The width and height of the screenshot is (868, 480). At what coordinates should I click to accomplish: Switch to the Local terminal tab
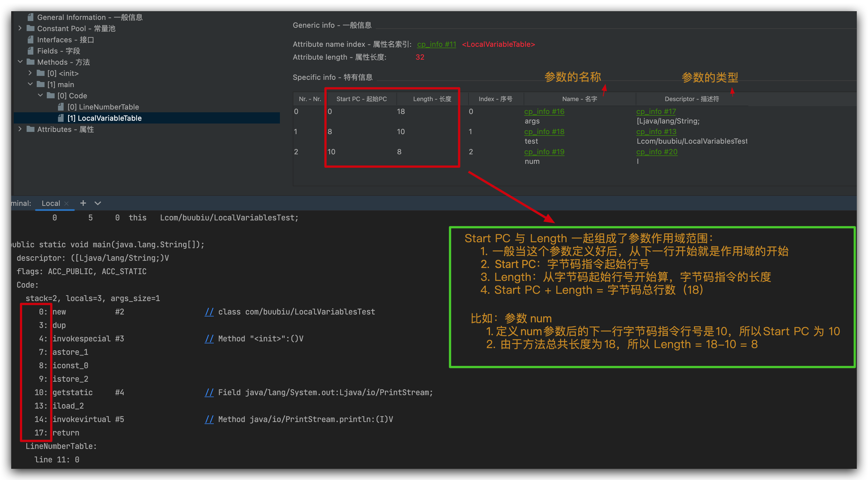pos(50,203)
